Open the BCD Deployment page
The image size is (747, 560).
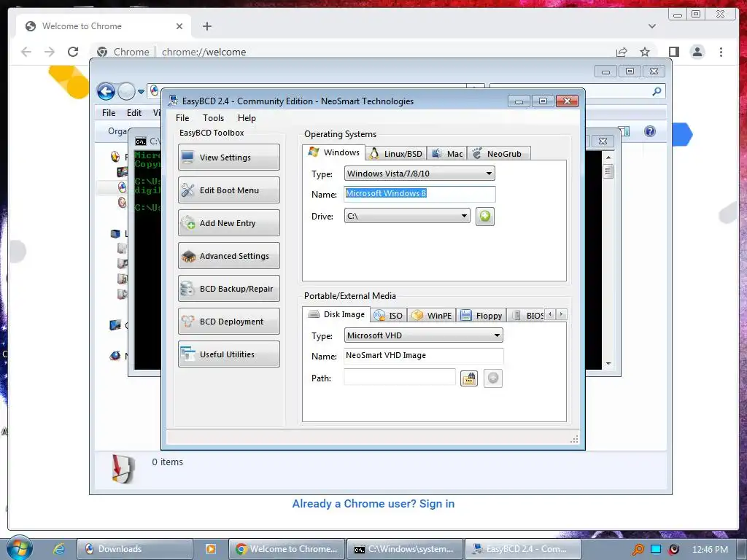click(x=228, y=322)
